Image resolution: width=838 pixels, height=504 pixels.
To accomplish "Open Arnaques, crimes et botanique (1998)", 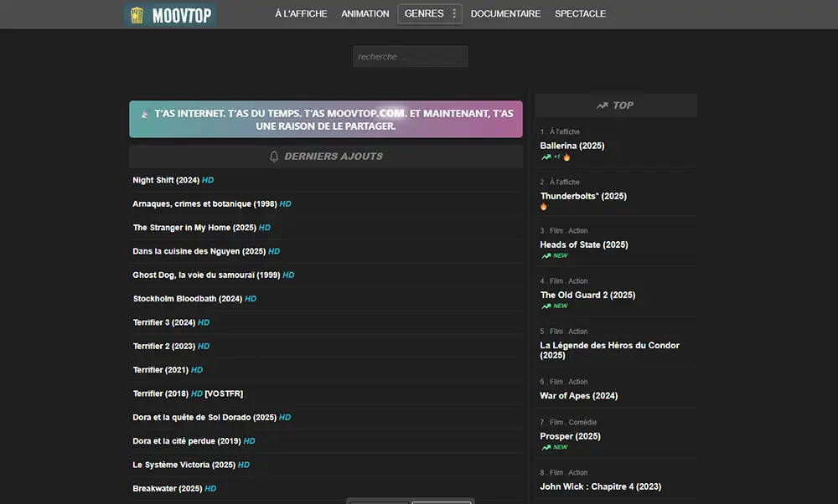I will pyautogui.click(x=204, y=204).
